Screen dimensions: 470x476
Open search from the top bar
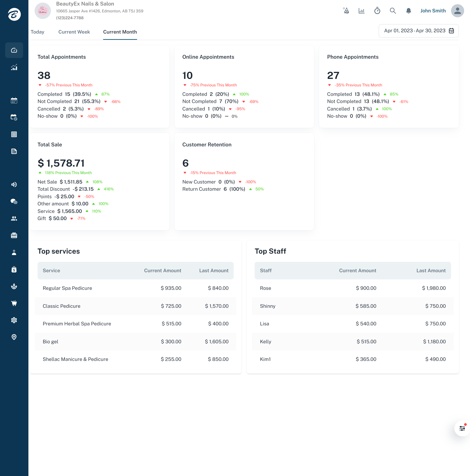393,11
